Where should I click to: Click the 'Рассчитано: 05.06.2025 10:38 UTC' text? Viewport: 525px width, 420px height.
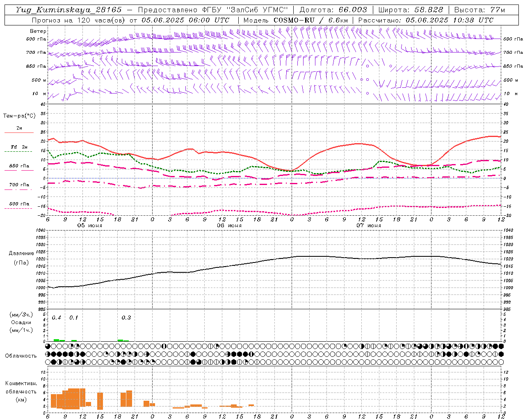426,20
